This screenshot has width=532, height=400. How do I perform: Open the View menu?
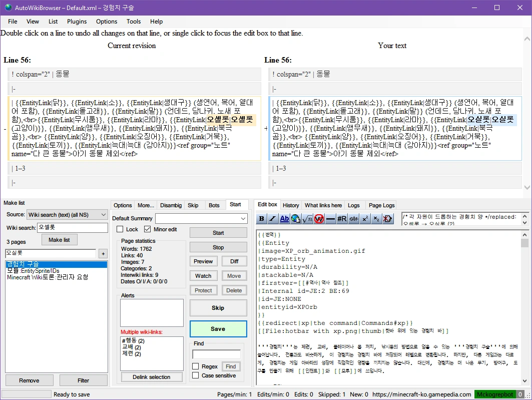tap(33, 22)
